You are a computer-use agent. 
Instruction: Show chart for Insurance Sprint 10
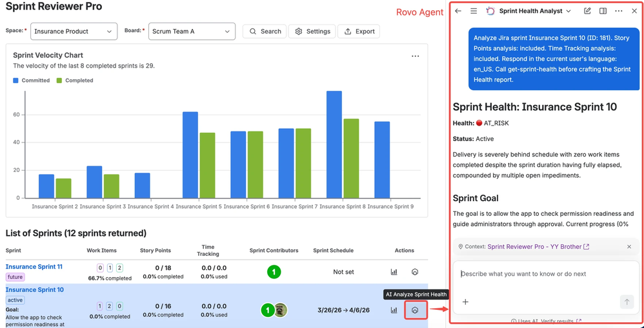[394, 311]
